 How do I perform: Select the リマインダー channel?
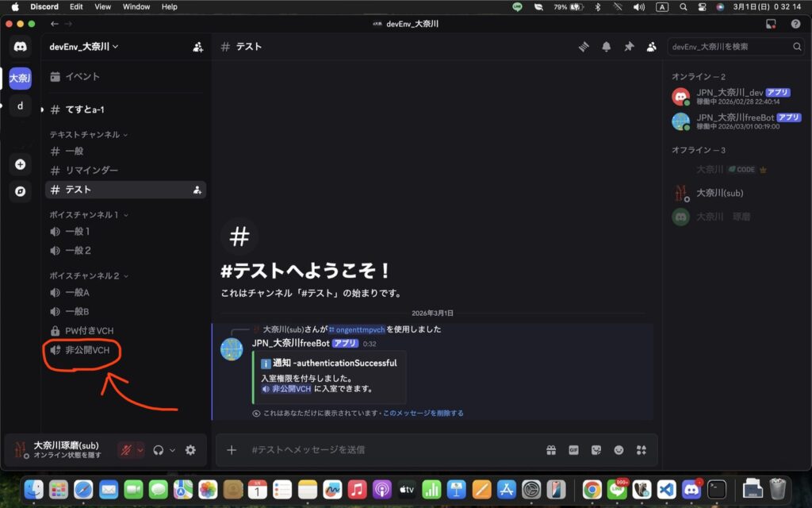(x=91, y=171)
